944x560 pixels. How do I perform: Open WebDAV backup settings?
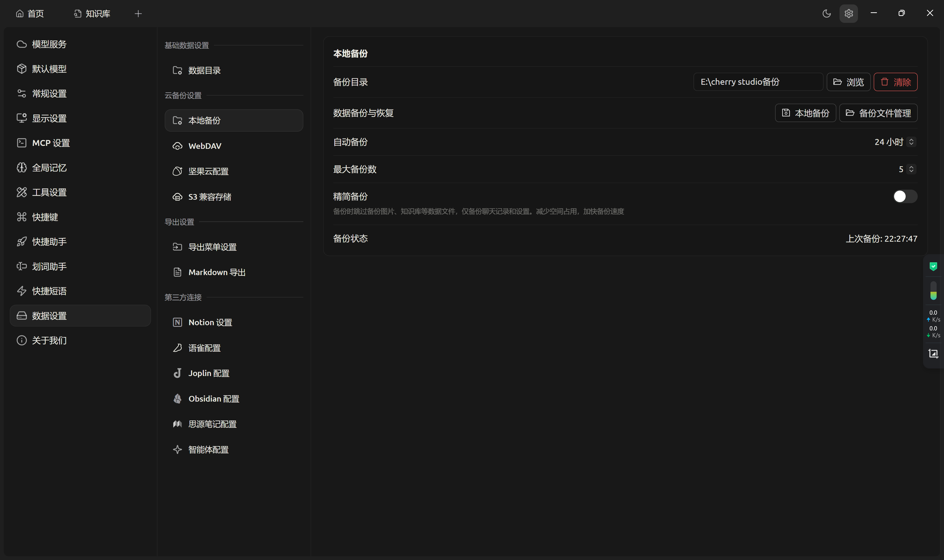[205, 146]
